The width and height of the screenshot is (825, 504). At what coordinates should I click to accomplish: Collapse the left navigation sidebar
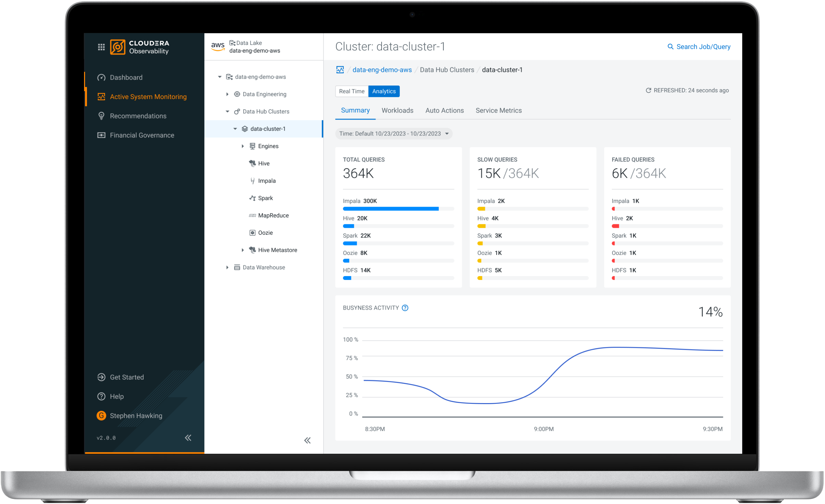(188, 438)
